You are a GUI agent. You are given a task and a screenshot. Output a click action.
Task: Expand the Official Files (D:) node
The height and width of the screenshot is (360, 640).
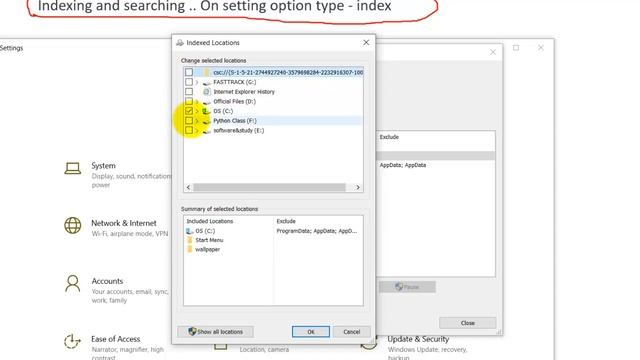point(197,101)
